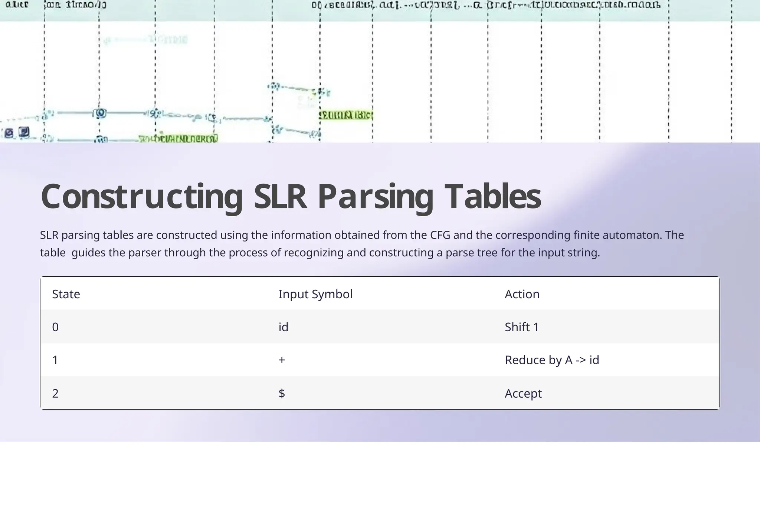The height and width of the screenshot is (532, 760).
Task: Click the upper-right diagram node above green label
Action: point(323,91)
